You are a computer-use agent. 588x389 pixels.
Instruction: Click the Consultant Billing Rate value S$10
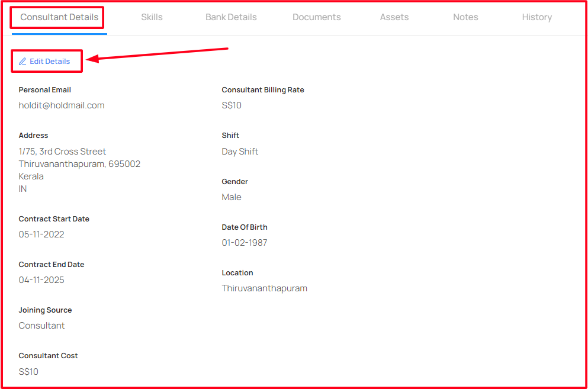click(x=232, y=105)
